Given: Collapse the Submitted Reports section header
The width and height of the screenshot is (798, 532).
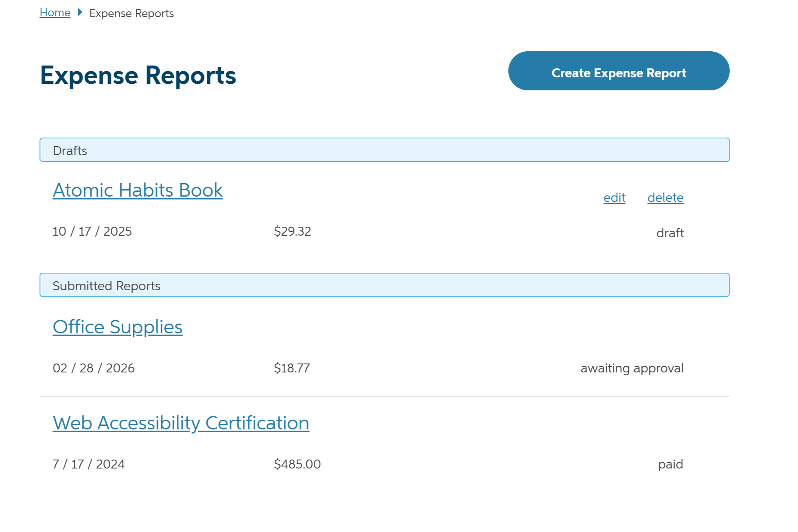Looking at the screenshot, I should pyautogui.click(x=384, y=285).
